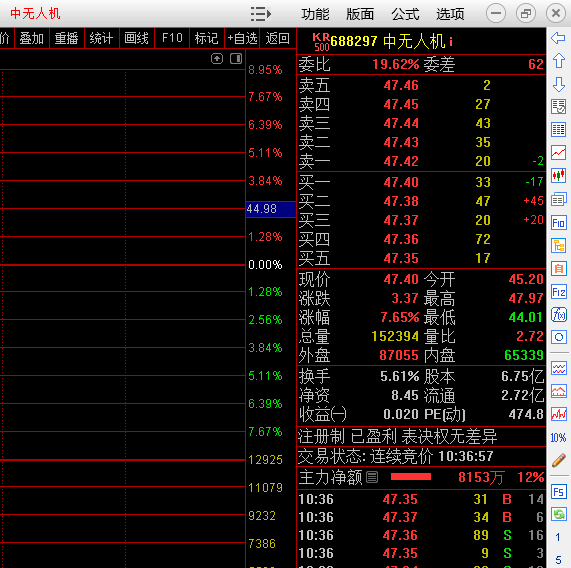
Task: Click the 返回 button
Action: click(277, 38)
